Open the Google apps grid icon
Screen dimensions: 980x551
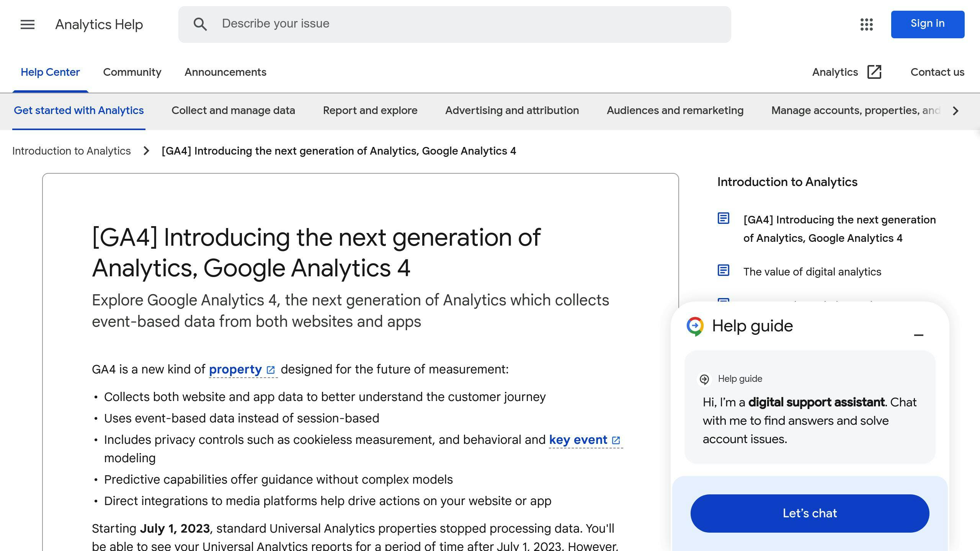[866, 24]
